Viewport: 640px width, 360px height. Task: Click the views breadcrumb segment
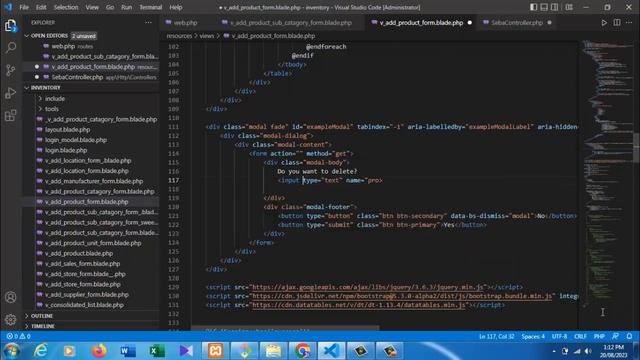207,36
